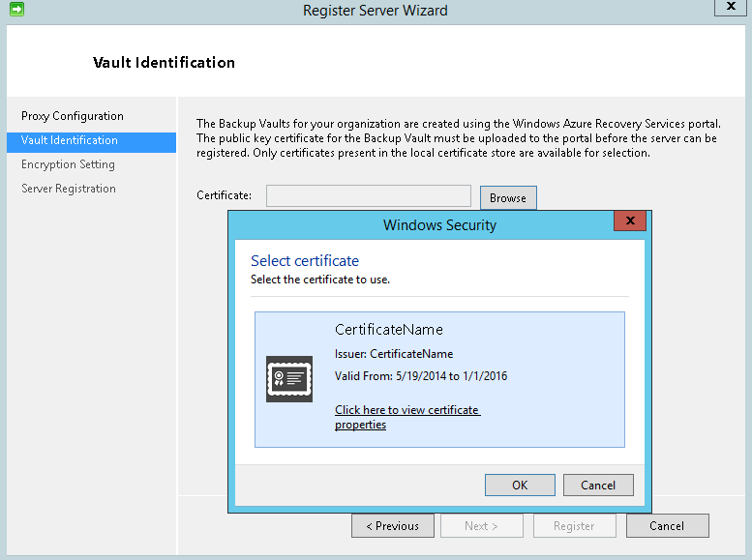
Task: Close the Windows Security dialog
Action: coord(630,221)
